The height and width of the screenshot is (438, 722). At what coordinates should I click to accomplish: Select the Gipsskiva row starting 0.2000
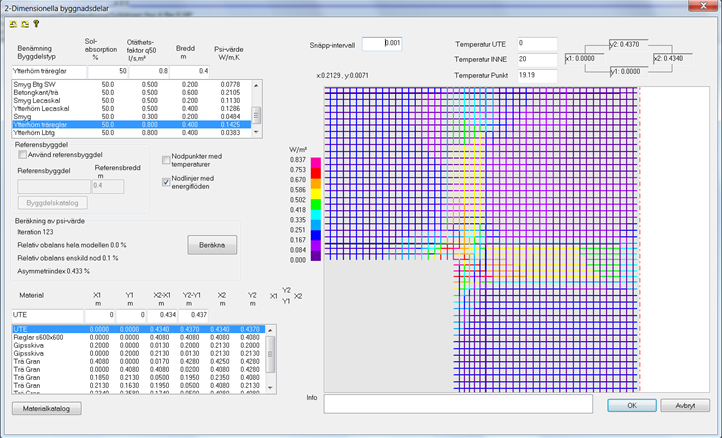(139, 345)
